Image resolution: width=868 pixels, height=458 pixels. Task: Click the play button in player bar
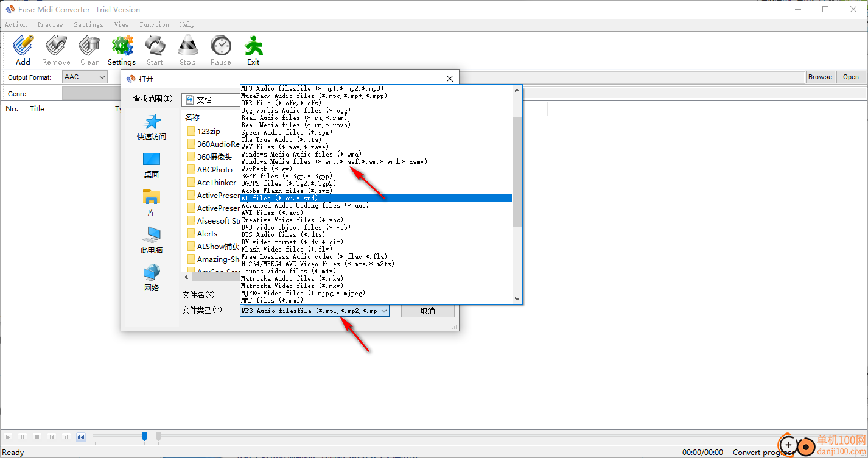[x=8, y=437]
